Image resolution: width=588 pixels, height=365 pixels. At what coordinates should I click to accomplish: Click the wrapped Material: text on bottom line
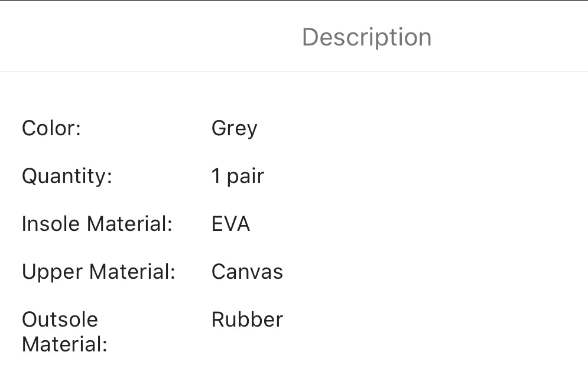pos(64,344)
